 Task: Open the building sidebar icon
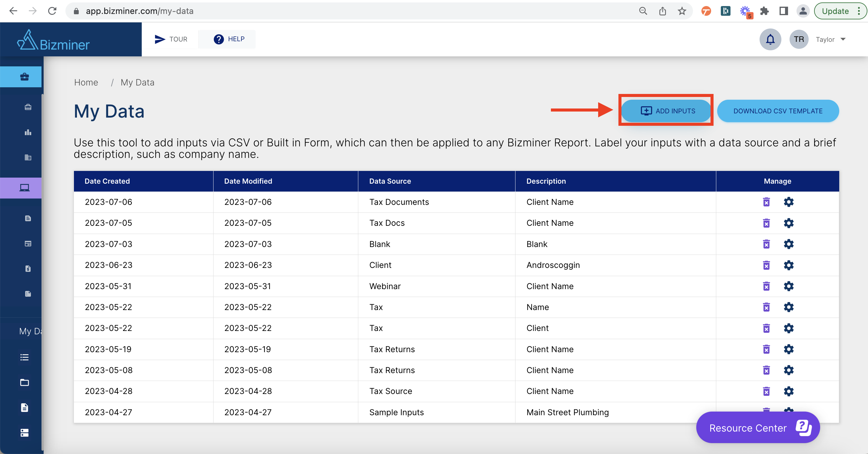28,158
